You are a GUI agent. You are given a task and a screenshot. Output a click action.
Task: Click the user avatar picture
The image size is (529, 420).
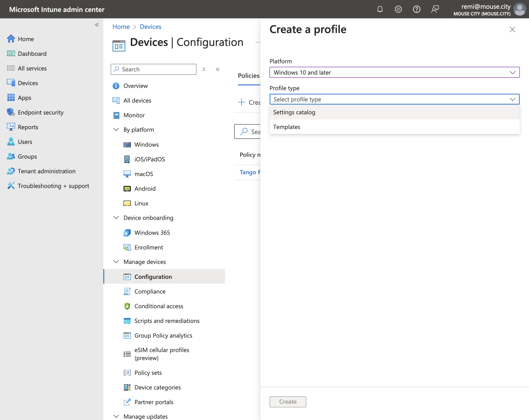(x=519, y=9)
